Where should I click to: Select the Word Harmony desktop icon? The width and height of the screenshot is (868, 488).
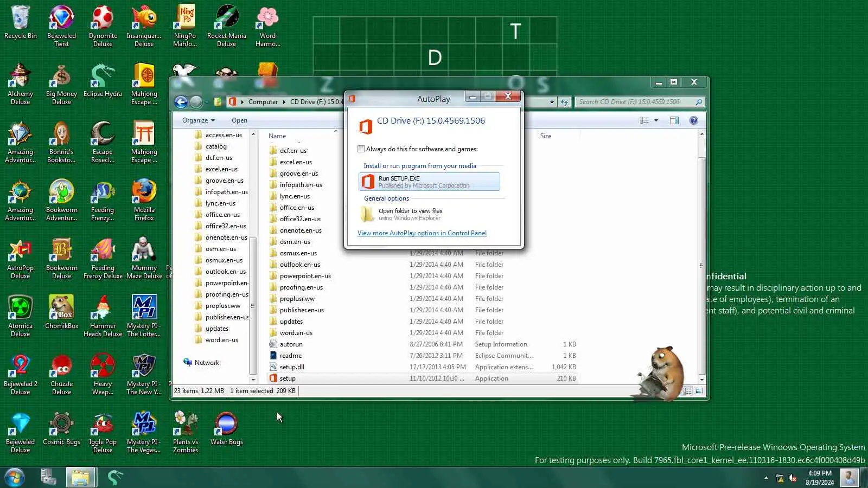267,26
